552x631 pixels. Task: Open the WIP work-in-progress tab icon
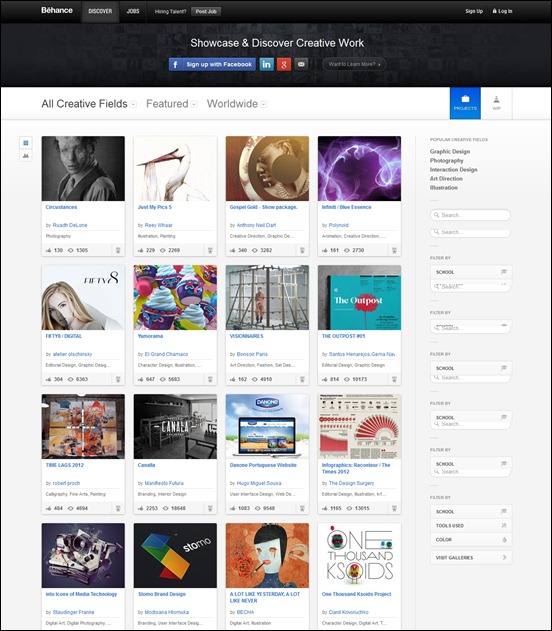pyautogui.click(x=496, y=103)
